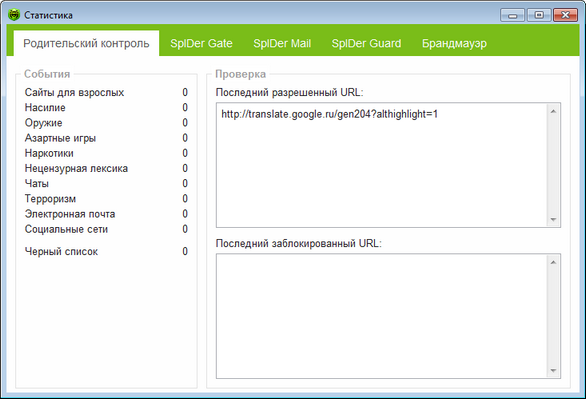This screenshot has height=399, width=586.
Task: Maximize the Статистика window
Action: coord(539,15)
